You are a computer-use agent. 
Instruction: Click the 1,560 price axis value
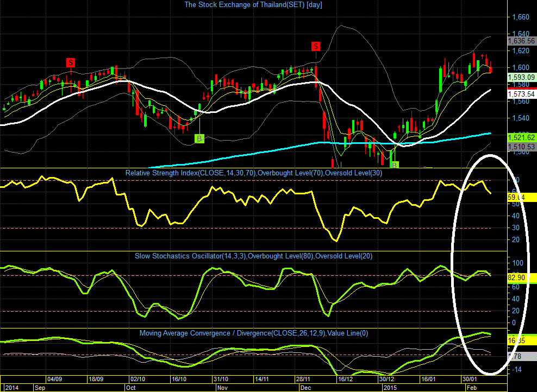click(x=521, y=101)
